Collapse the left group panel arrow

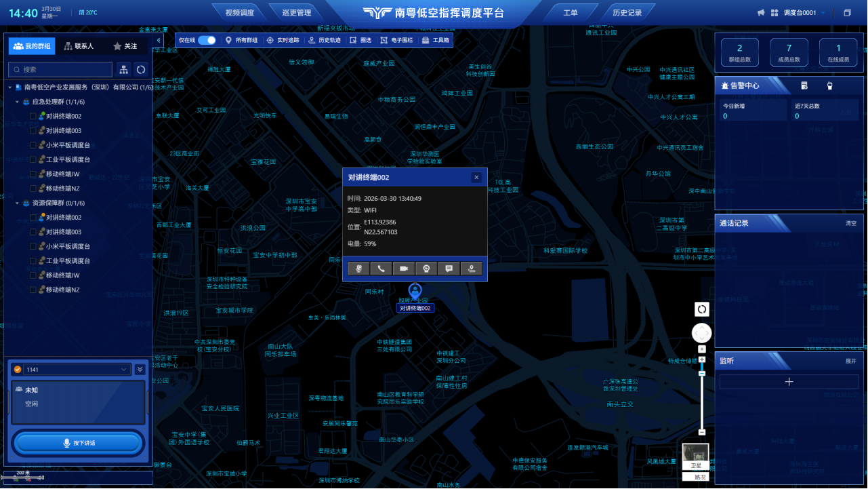(159, 41)
